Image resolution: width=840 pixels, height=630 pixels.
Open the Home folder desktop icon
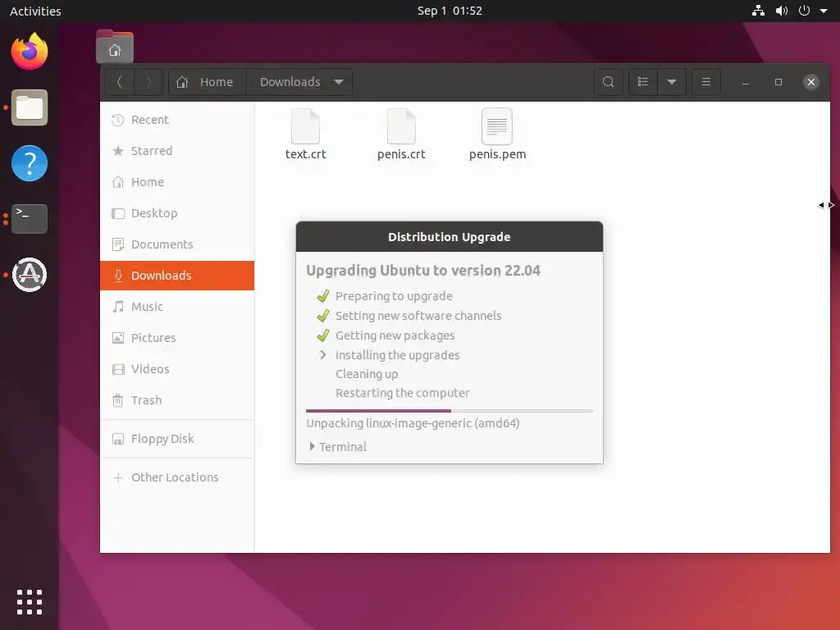[x=115, y=47]
